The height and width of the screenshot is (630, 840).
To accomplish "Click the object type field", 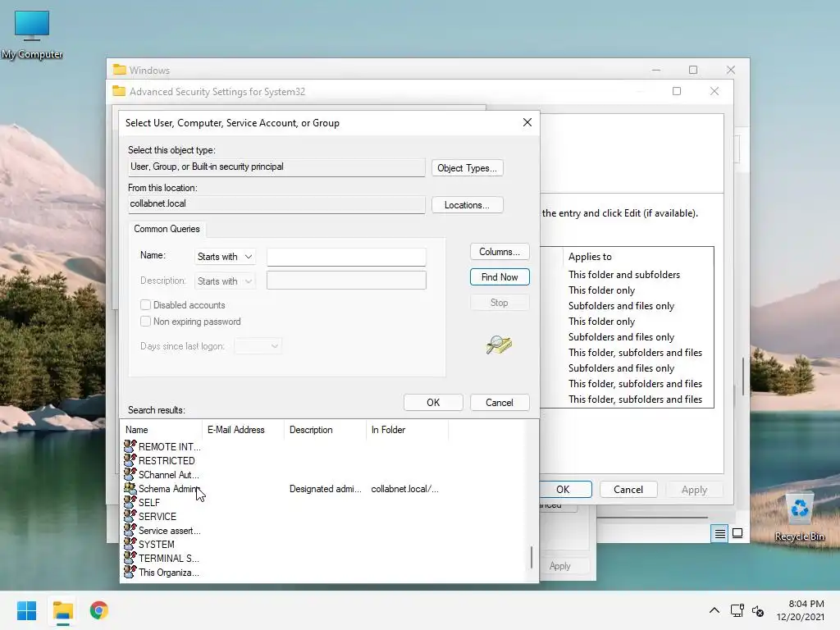I will 276,167.
